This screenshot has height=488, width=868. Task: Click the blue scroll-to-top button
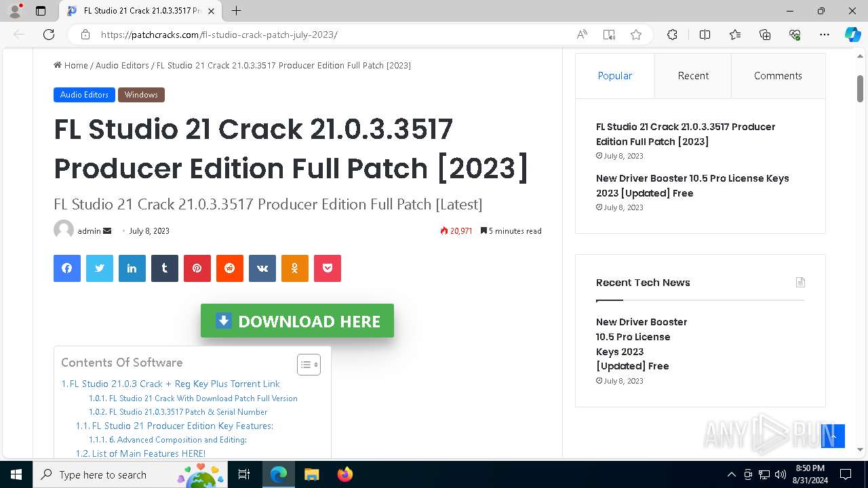coord(833,436)
